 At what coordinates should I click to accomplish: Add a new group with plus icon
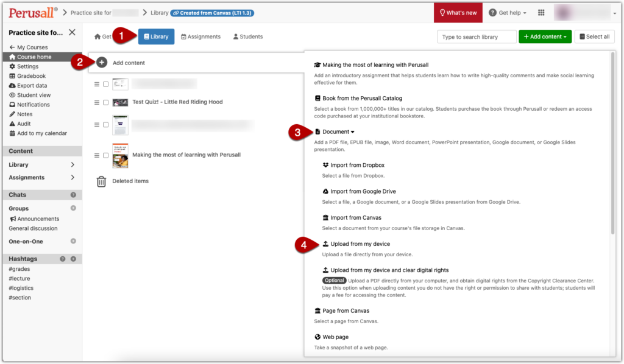click(x=73, y=208)
